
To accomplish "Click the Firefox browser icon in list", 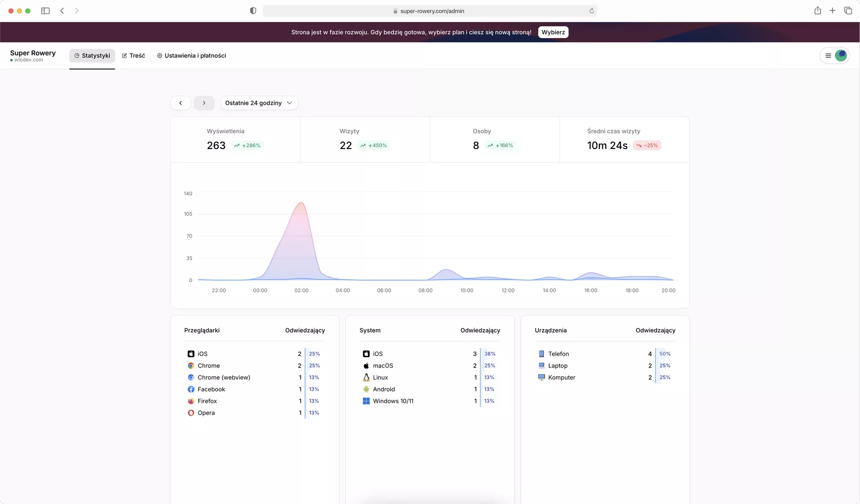I will coord(191,401).
